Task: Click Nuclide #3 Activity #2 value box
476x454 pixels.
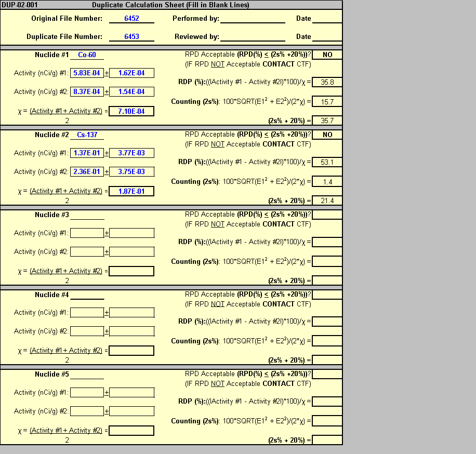Action: (x=87, y=251)
